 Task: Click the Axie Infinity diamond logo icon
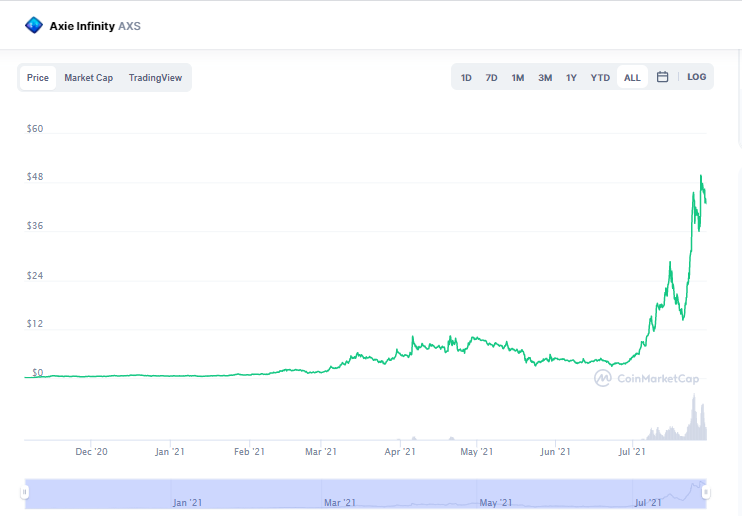tap(34, 26)
